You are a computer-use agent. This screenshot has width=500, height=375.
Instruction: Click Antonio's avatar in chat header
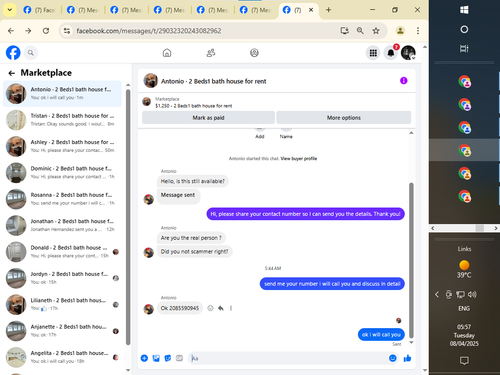tap(151, 81)
